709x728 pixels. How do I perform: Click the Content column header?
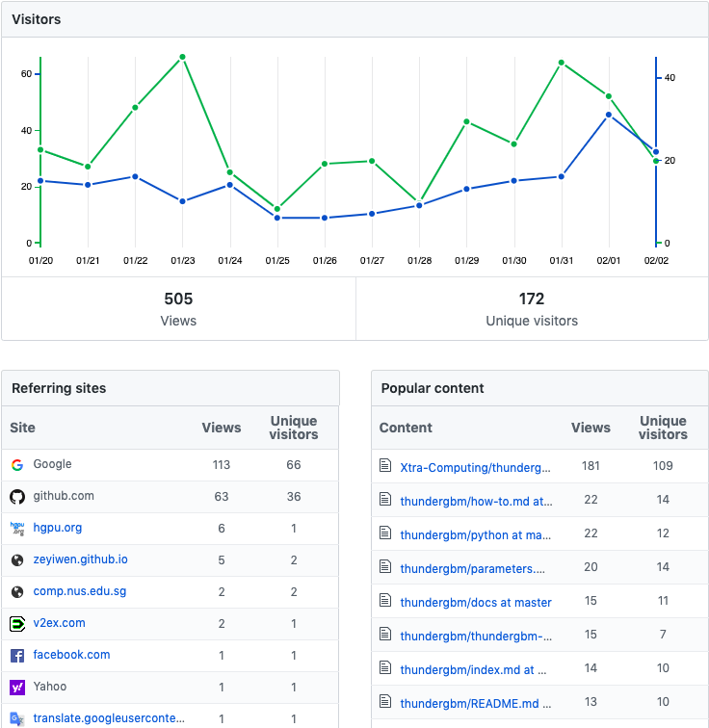click(x=406, y=428)
